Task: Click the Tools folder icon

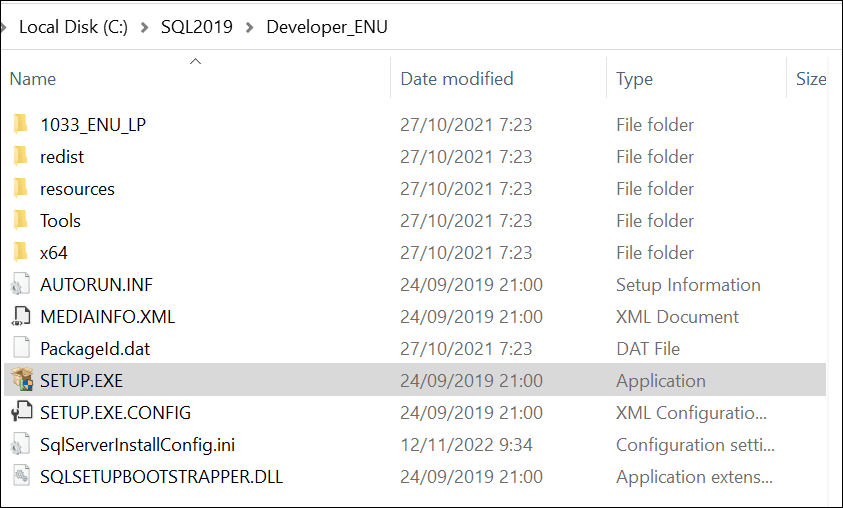Action: (x=20, y=220)
